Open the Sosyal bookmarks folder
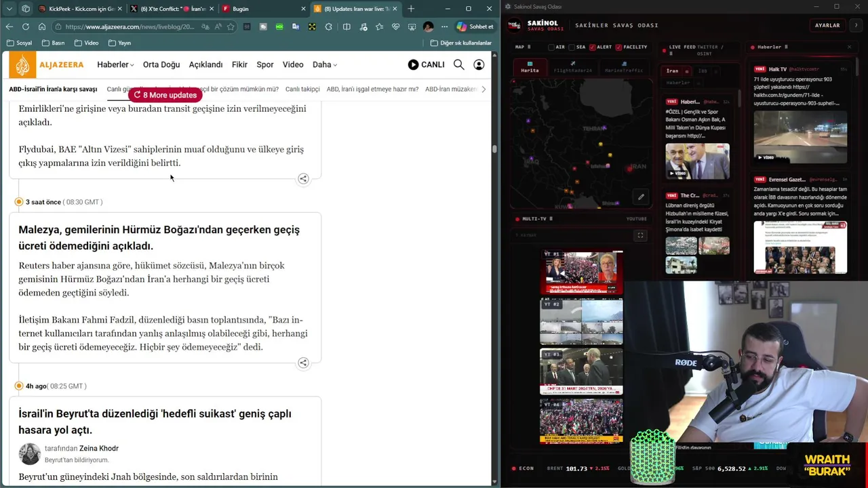The height and width of the screenshot is (488, 868). (19, 43)
